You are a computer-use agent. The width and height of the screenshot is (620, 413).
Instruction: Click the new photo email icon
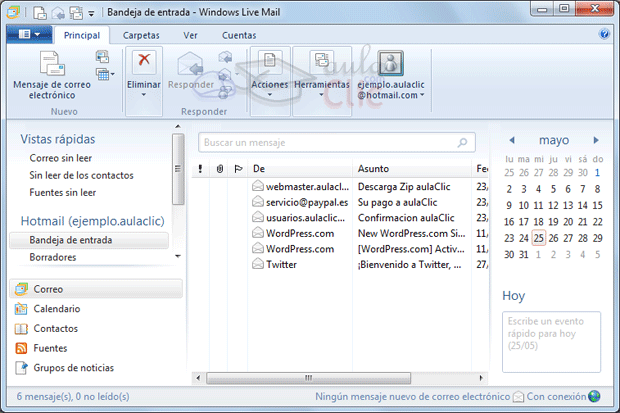(x=102, y=57)
